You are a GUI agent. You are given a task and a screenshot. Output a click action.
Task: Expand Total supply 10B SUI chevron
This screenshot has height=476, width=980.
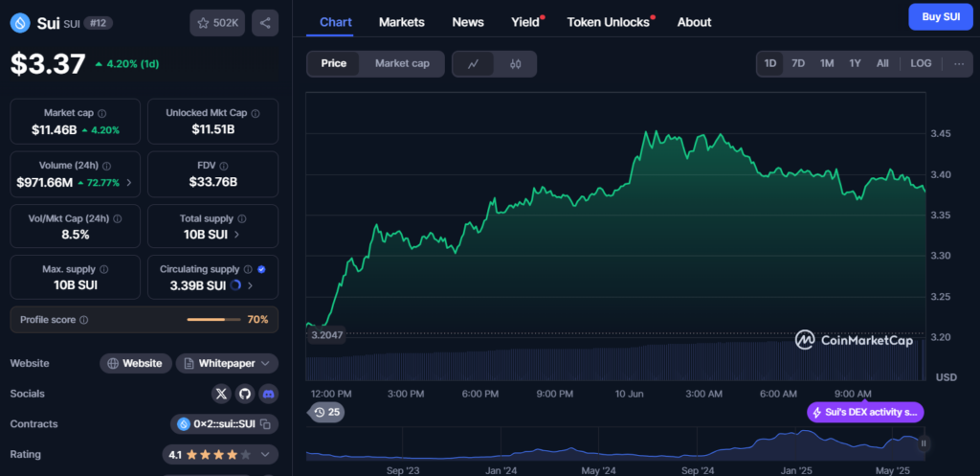click(236, 235)
